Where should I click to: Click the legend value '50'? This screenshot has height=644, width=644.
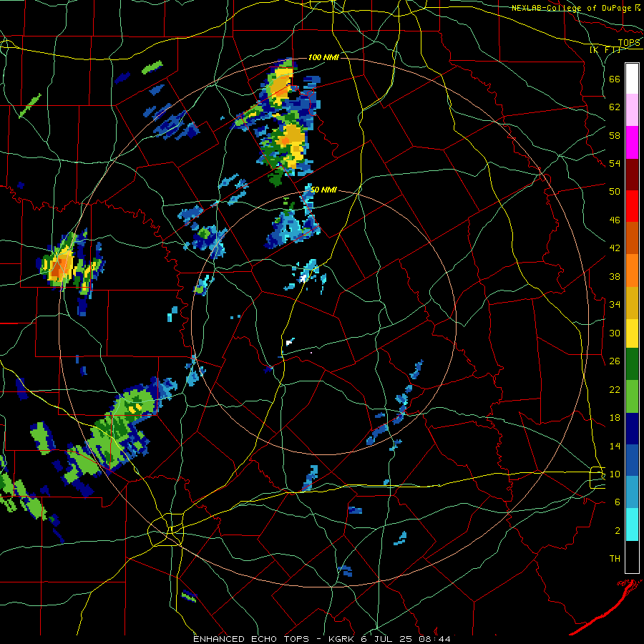(x=615, y=192)
